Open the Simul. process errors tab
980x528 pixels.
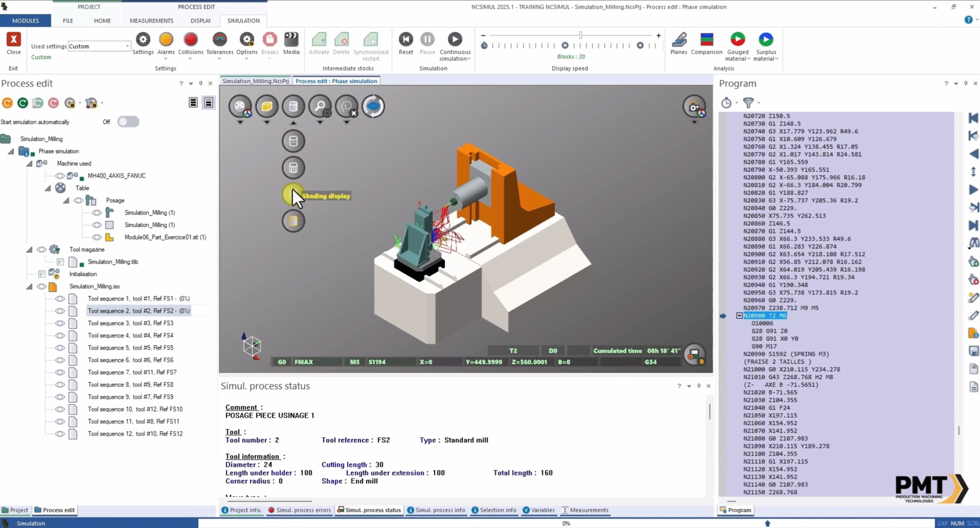click(299, 510)
